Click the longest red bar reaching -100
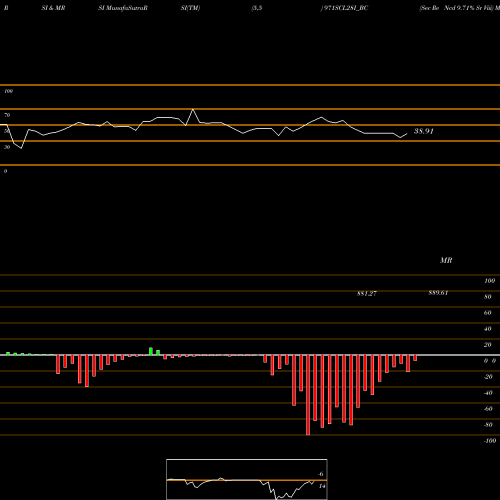The width and height of the screenshot is (500, 500). click(x=308, y=395)
